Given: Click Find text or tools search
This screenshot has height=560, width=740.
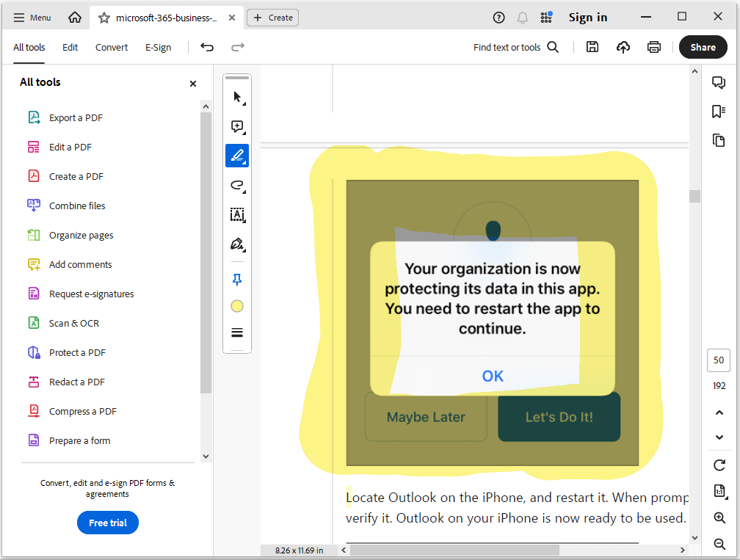Looking at the screenshot, I should tap(516, 47).
